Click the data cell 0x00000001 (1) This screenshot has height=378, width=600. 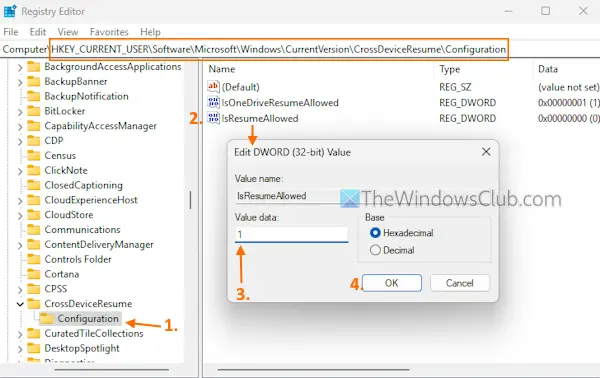[x=569, y=103]
